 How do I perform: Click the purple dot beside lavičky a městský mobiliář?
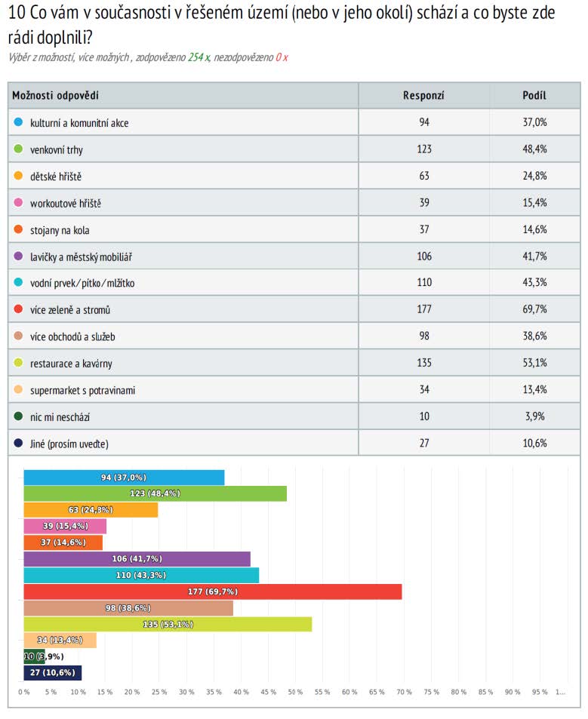[18, 256]
